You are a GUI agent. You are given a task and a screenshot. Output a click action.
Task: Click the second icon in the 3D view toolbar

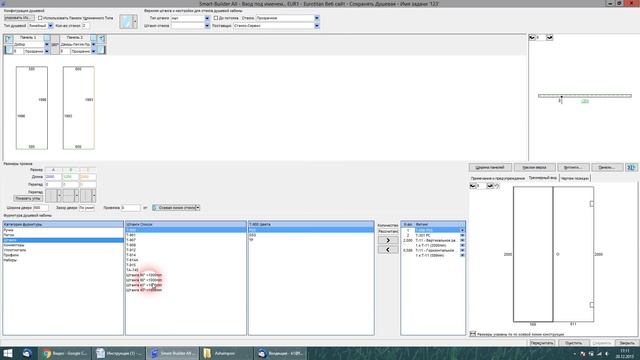tap(490, 186)
